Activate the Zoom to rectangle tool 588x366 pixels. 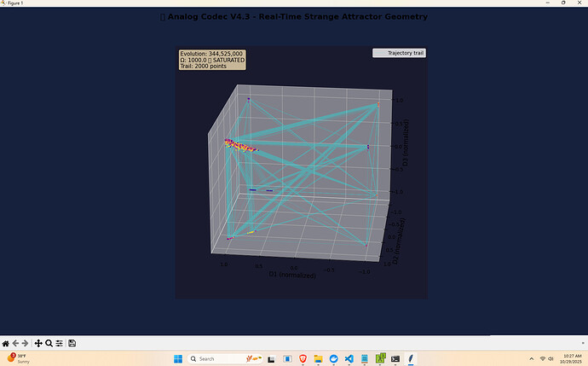tap(49, 343)
